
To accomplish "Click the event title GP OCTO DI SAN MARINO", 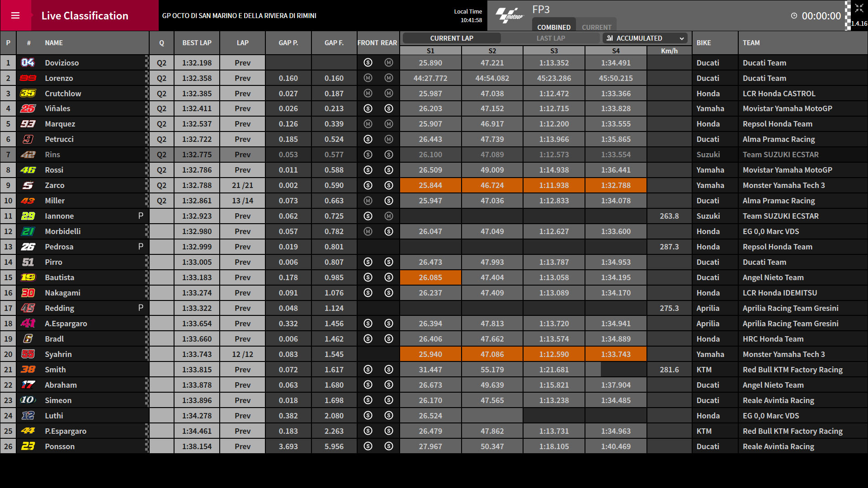I will pos(239,16).
